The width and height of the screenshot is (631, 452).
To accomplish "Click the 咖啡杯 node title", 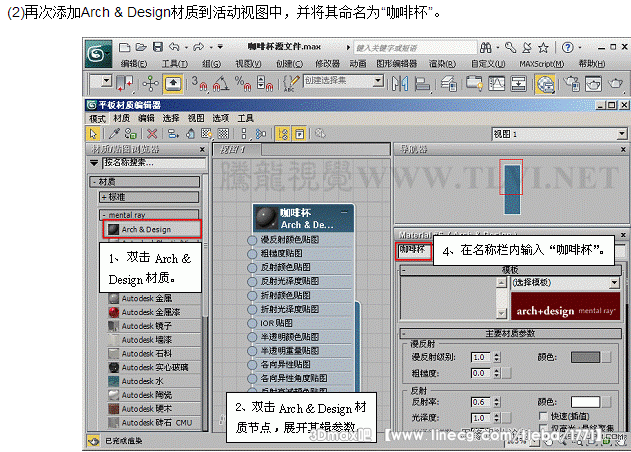I will pos(296,213).
